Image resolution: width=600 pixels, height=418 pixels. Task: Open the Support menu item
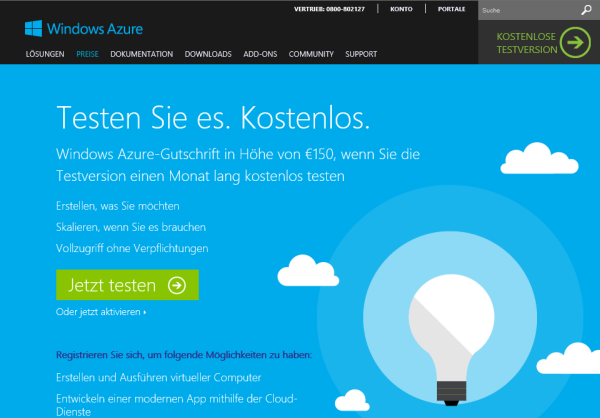(x=361, y=54)
